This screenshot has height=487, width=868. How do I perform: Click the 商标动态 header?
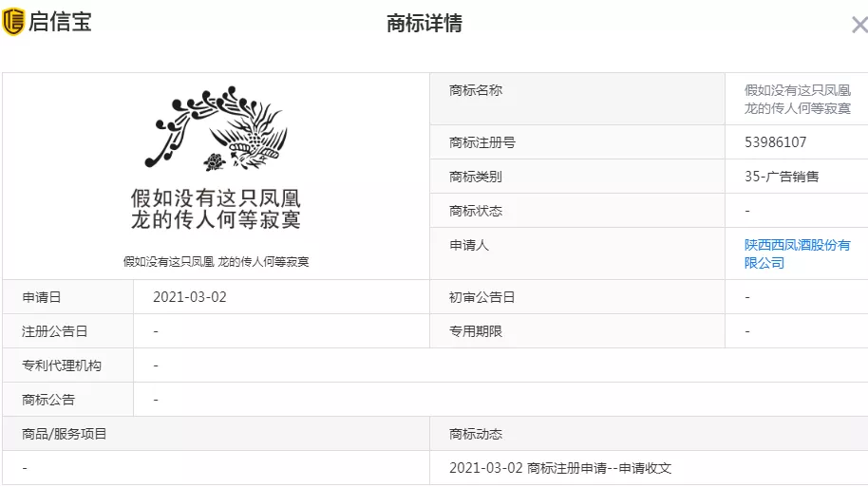(476, 434)
